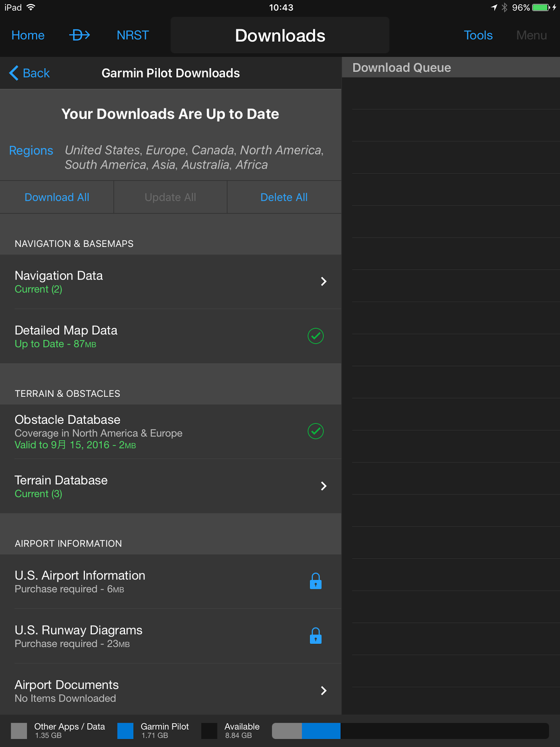560x747 pixels.
Task: Tap the 10:43 clock in status bar
Action: pos(281,7)
